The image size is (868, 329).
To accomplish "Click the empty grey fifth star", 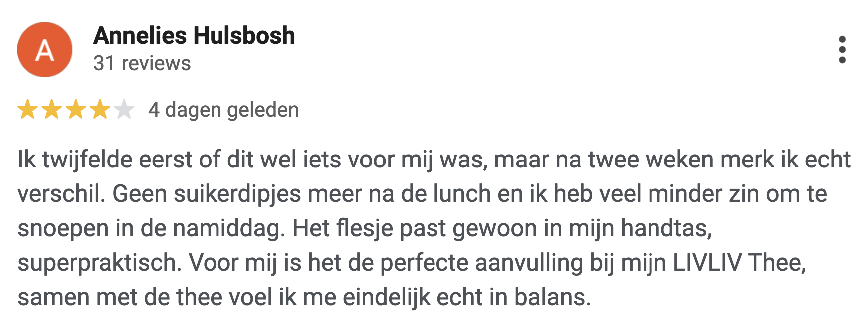I will click(124, 110).
